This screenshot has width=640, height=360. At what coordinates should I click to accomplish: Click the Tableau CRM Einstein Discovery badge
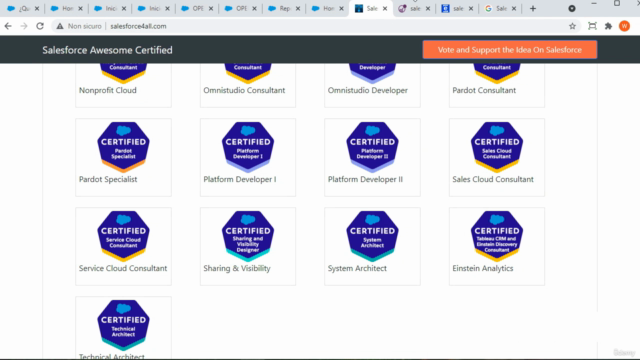(497, 236)
